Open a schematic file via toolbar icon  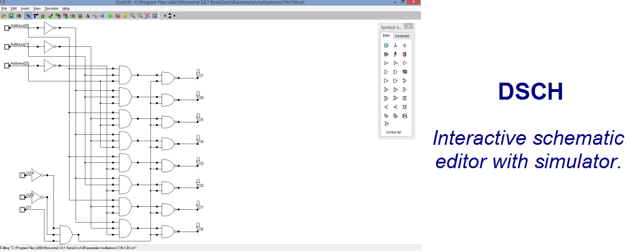tap(4, 16)
